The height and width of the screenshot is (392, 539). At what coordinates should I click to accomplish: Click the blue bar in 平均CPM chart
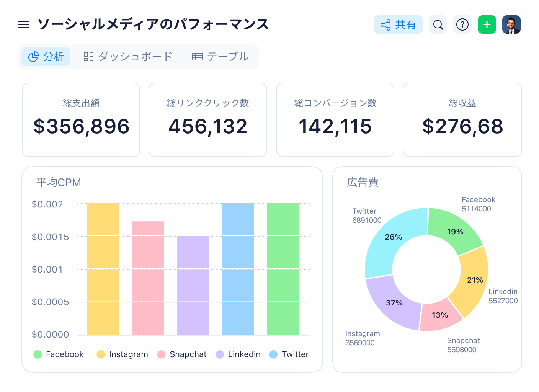(x=238, y=269)
